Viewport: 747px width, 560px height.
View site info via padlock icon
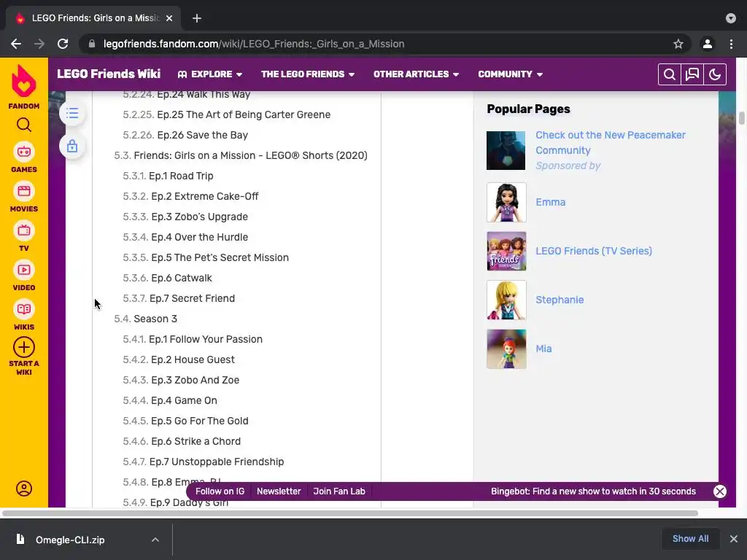(x=92, y=44)
